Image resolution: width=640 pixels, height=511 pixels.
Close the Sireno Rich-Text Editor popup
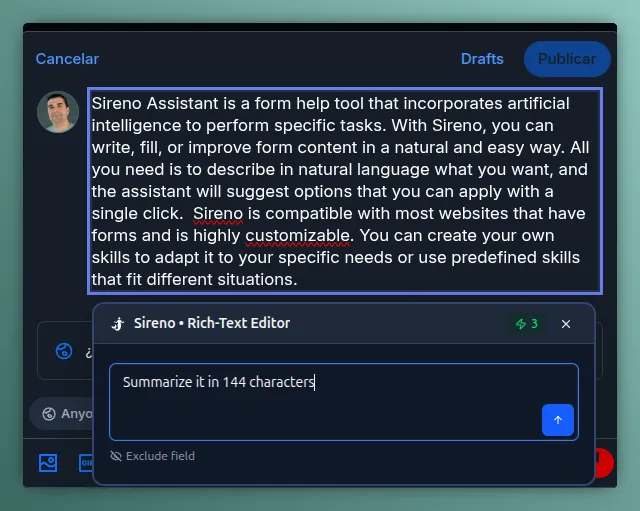[566, 324]
